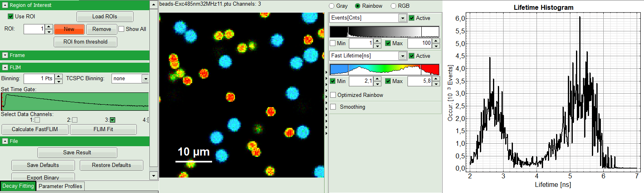The height and width of the screenshot is (193, 644).
Task: Open the TCSPC Binning dropdown
Action: (145, 79)
